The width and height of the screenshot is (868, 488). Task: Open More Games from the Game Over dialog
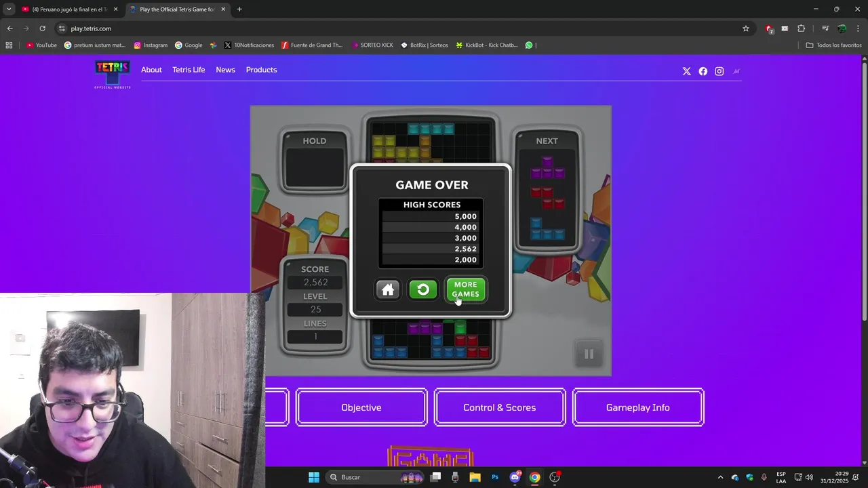click(465, 289)
